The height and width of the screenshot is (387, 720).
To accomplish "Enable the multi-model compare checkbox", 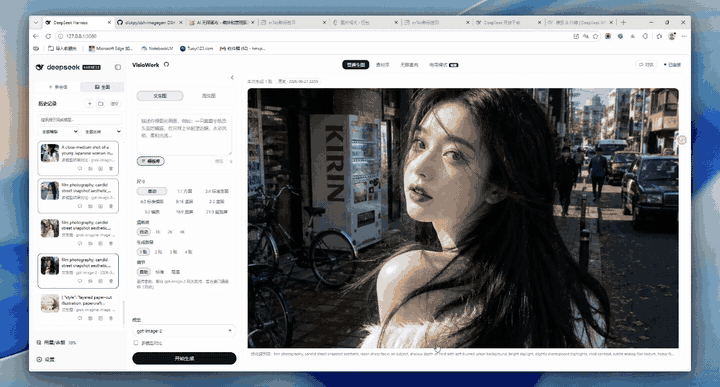I will [x=136, y=343].
